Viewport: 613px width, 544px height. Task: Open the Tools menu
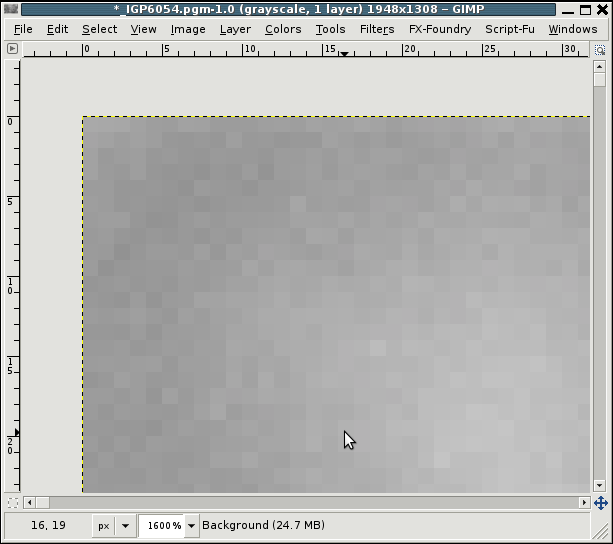coord(330,29)
